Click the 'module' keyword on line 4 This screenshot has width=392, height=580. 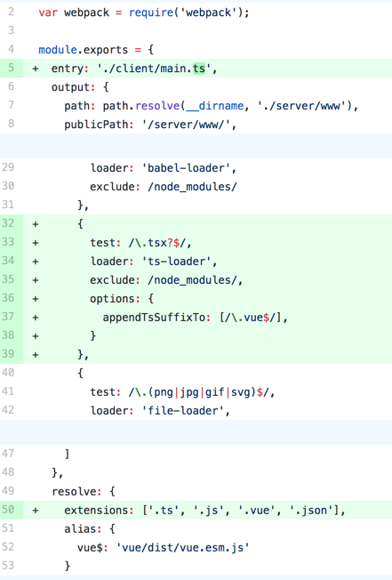58,50
